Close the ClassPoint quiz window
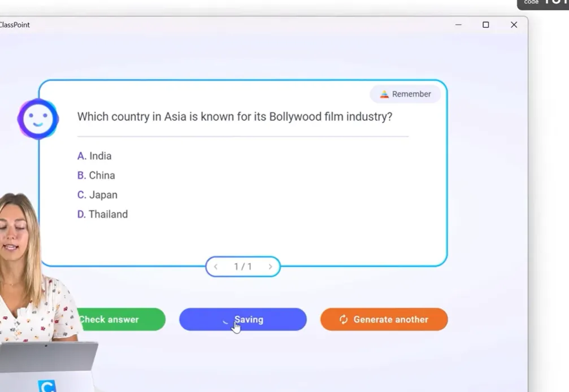The width and height of the screenshot is (569, 392). 514,25
